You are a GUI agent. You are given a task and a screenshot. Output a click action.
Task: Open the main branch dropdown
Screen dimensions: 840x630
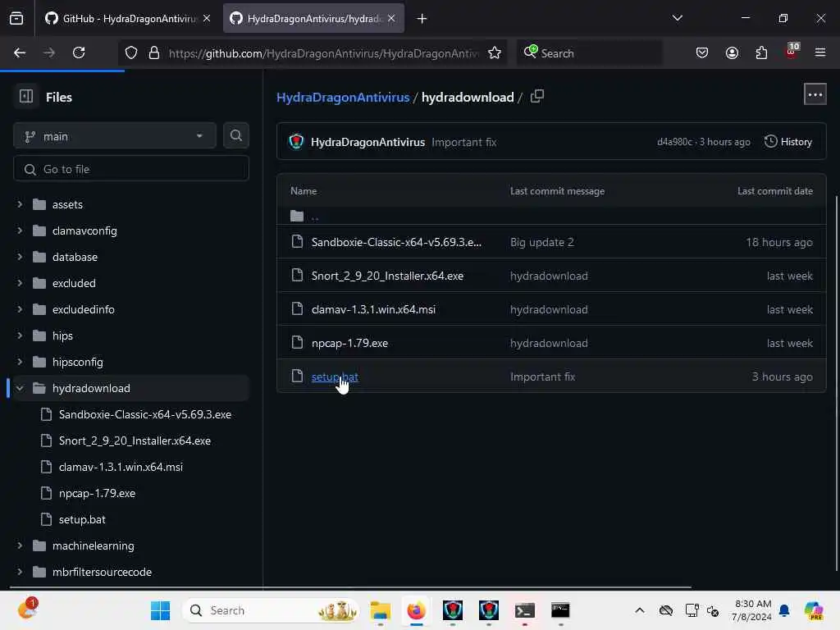click(115, 136)
